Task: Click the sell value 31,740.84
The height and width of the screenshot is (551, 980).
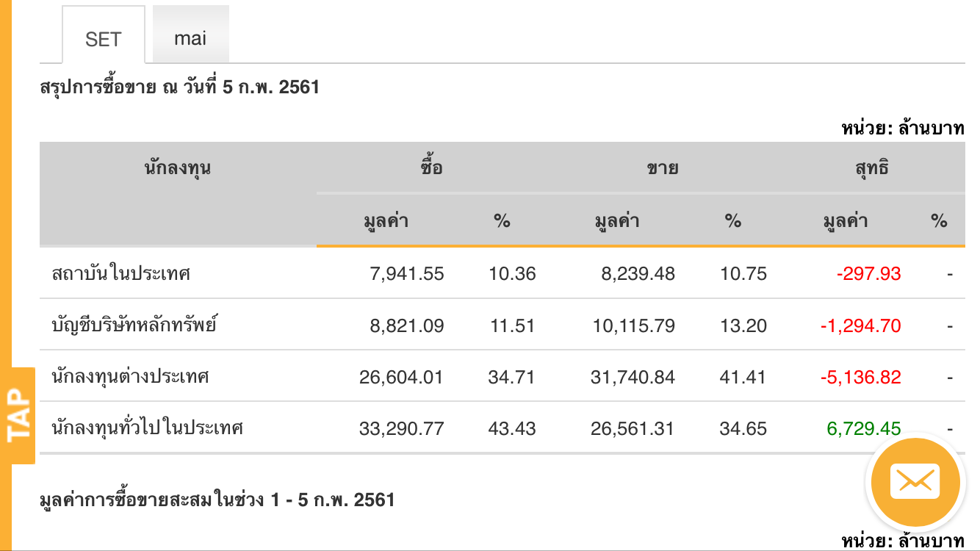Action: coord(633,377)
